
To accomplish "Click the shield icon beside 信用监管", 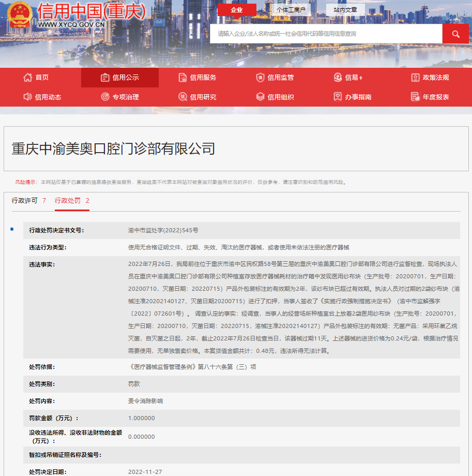I will pyautogui.click(x=260, y=78).
